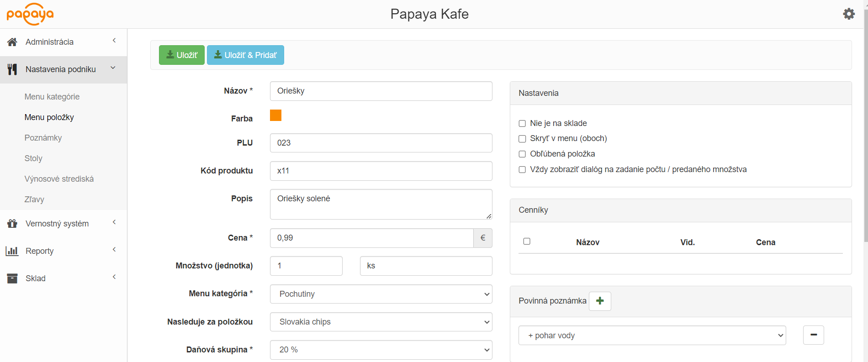This screenshot has height=362, width=868.
Task: Add a Povinná poznámka with plus icon
Action: click(x=600, y=301)
